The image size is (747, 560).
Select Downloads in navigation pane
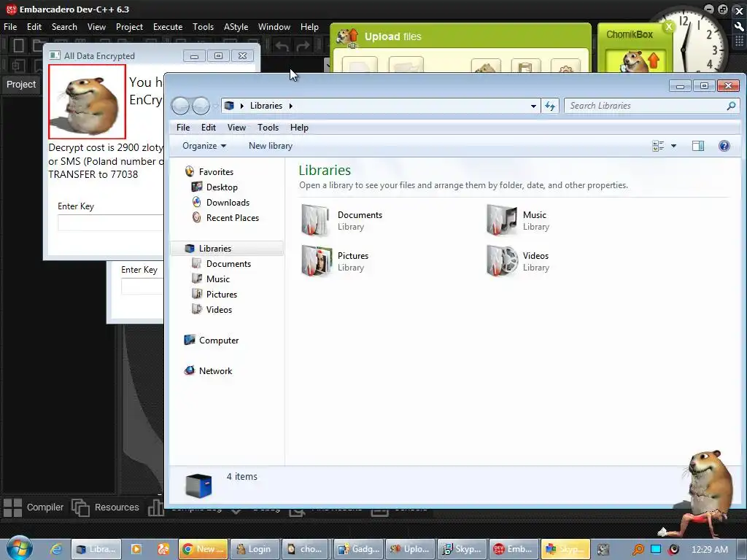coord(228,203)
